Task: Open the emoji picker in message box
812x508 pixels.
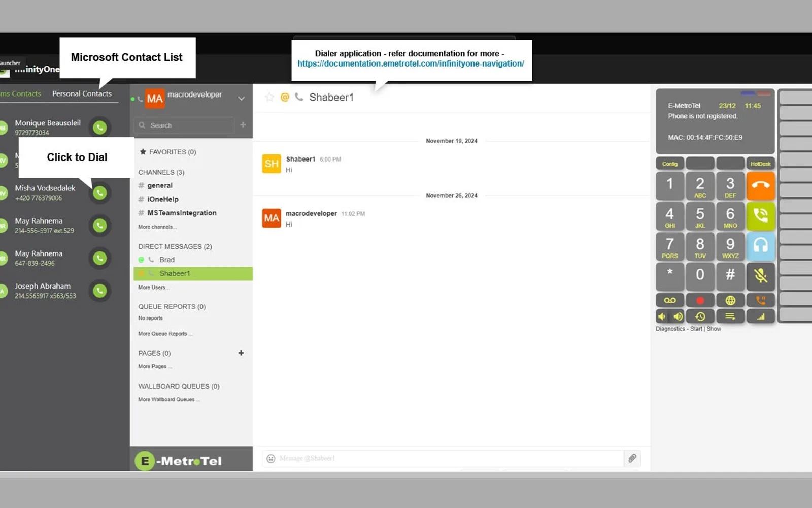Action: click(271, 459)
